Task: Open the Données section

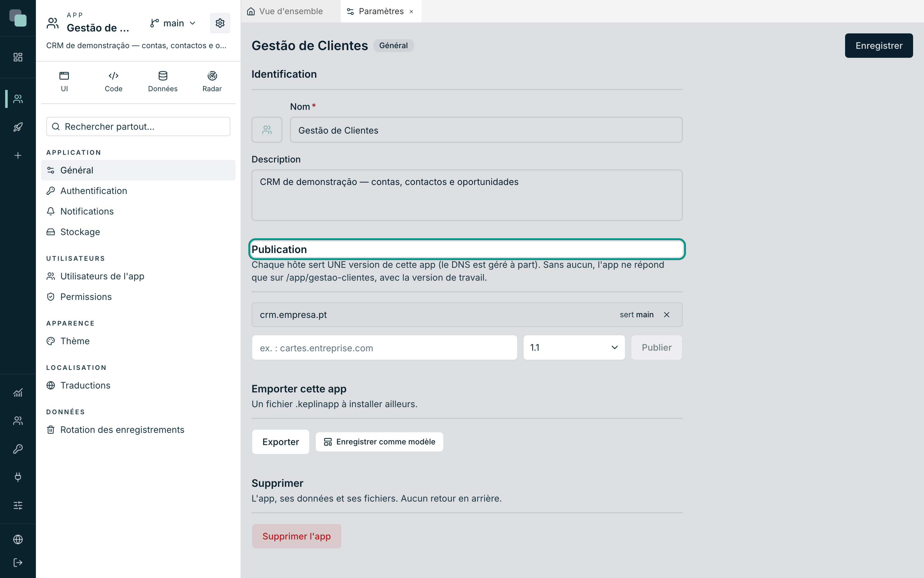Action: [x=163, y=82]
